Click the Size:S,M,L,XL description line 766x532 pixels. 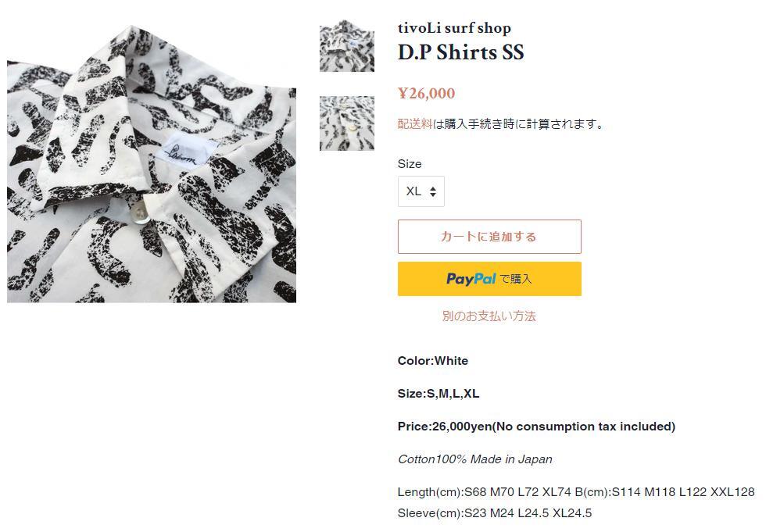pos(438,394)
